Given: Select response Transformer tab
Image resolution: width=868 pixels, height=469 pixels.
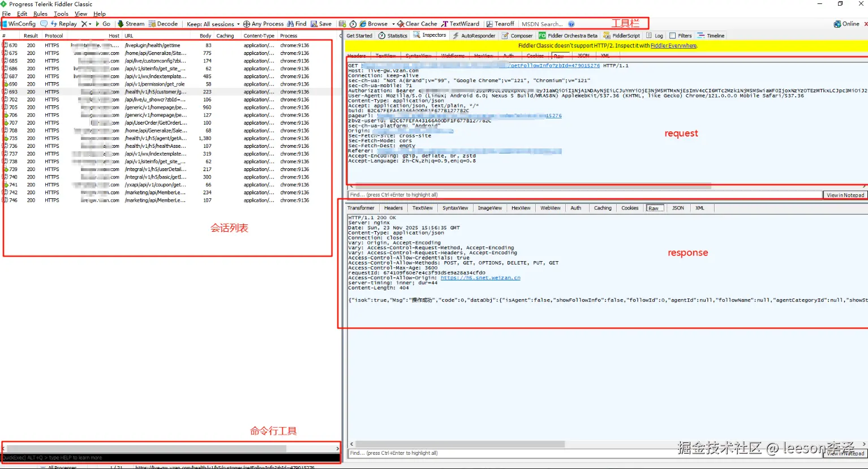Looking at the screenshot, I should tap(361, 208).
